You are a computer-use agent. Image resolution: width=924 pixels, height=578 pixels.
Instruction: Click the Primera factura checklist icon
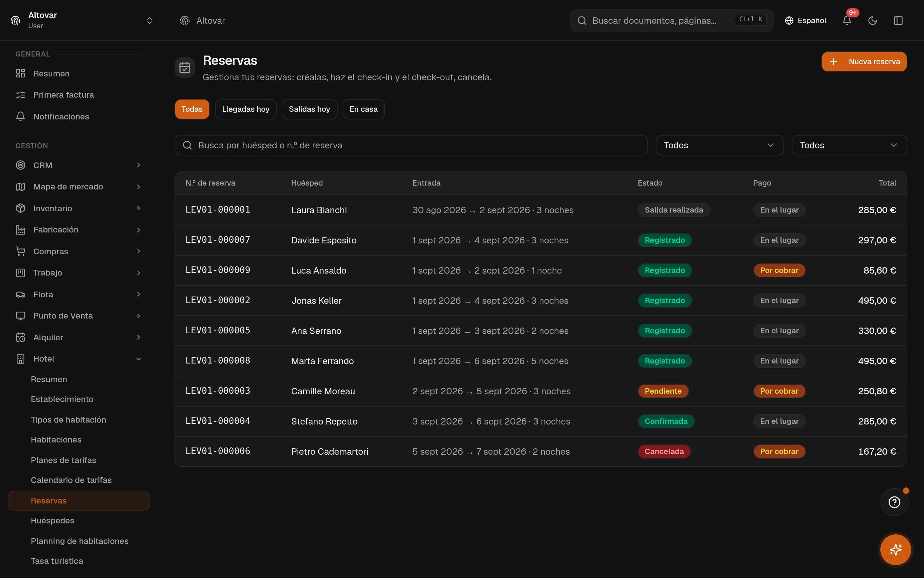pos(21,95)
